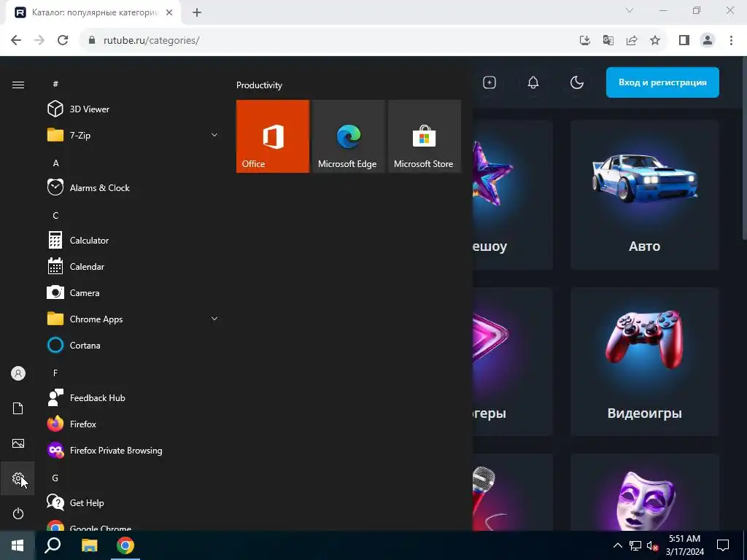Click the Power button in Start
Screen dimensions: 747x560
coord(18,513)
